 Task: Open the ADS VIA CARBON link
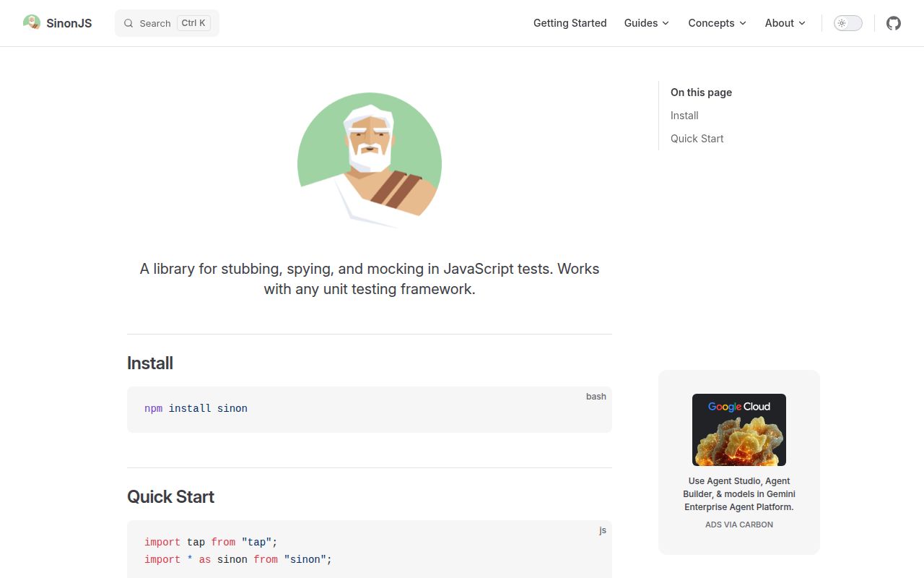[x=739, y=525]
